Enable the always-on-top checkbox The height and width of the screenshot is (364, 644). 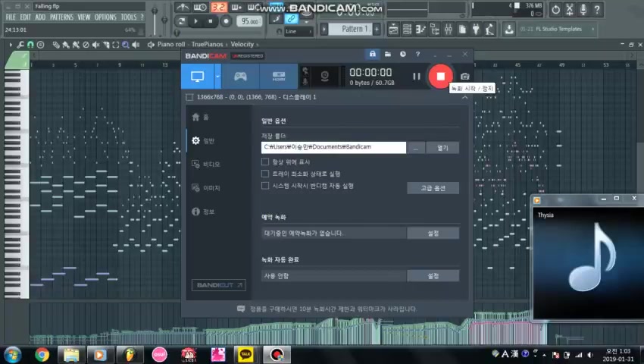[x=265, y=162]
